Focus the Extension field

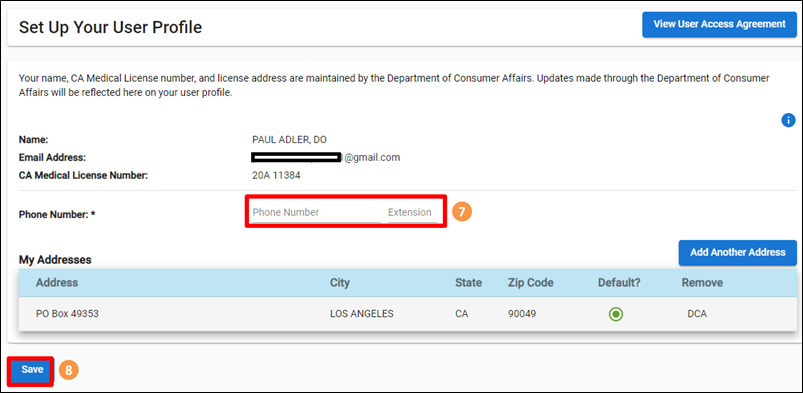tap(413, 212)
